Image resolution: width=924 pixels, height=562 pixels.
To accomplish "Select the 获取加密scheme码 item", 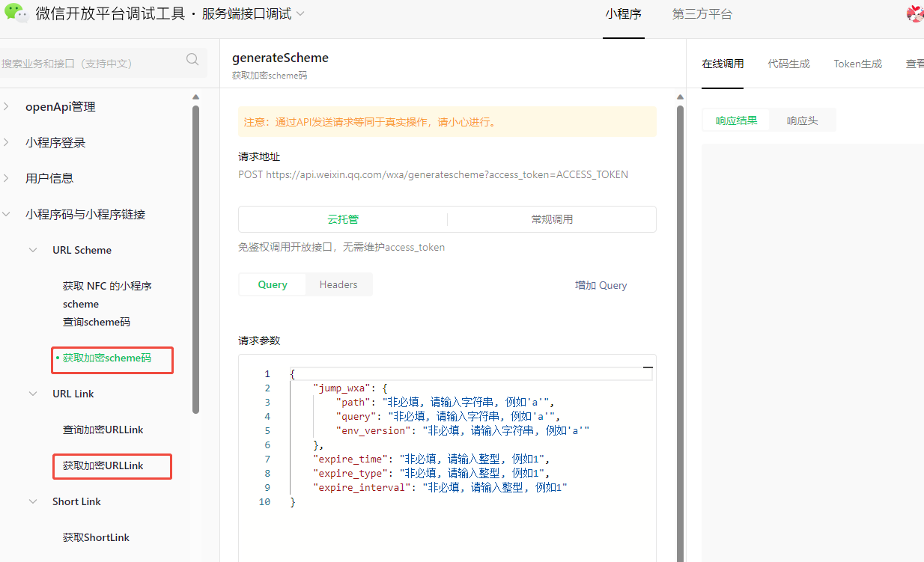I will pos(107,358).
